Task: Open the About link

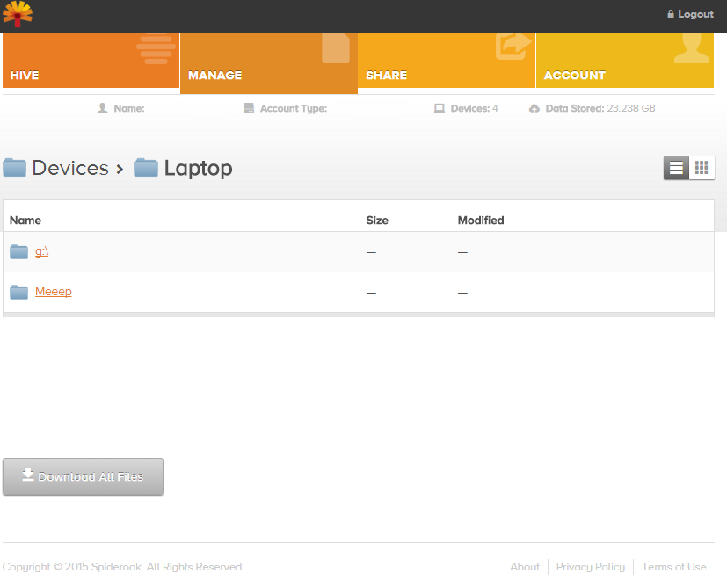Action: [525, 567]
